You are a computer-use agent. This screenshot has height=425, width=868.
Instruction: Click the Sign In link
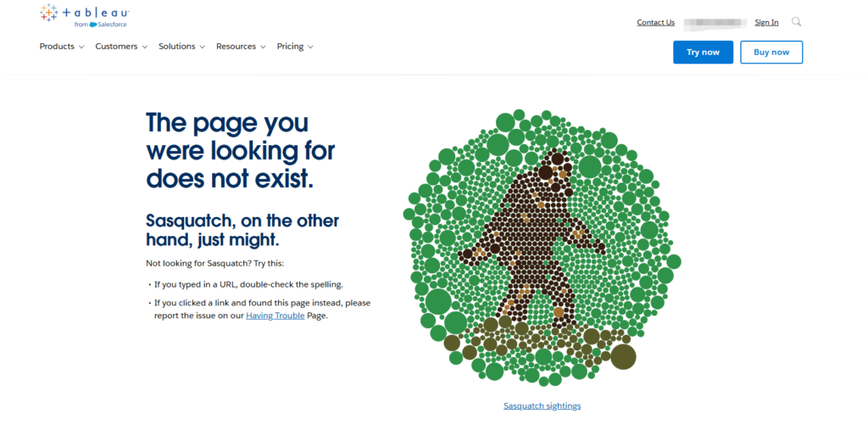766,23
